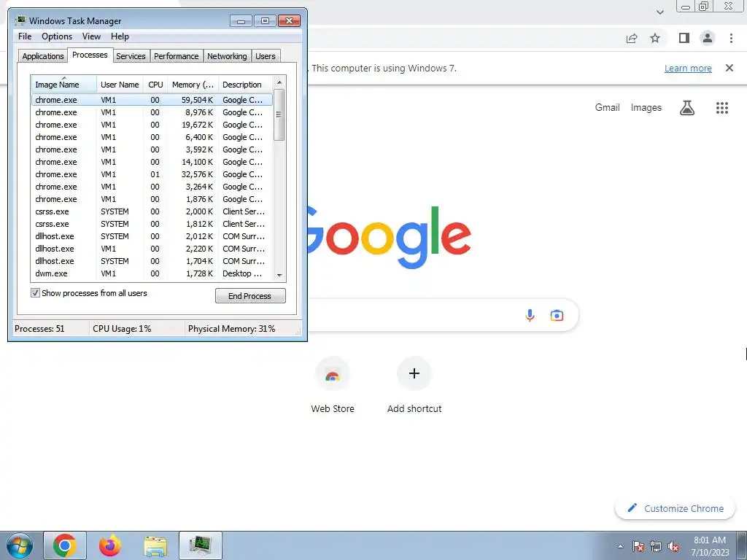Select the chrome.exe row using 32,576 K

(152, 174)
